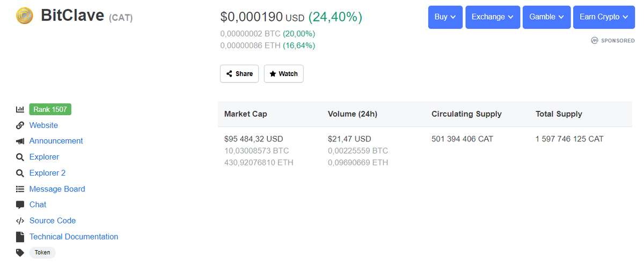Image resolution: width=644 pixels, height=270 pixels.
Task: Open the Explorer 2 link
Action: pyautogui.click(x=47, y=173)
